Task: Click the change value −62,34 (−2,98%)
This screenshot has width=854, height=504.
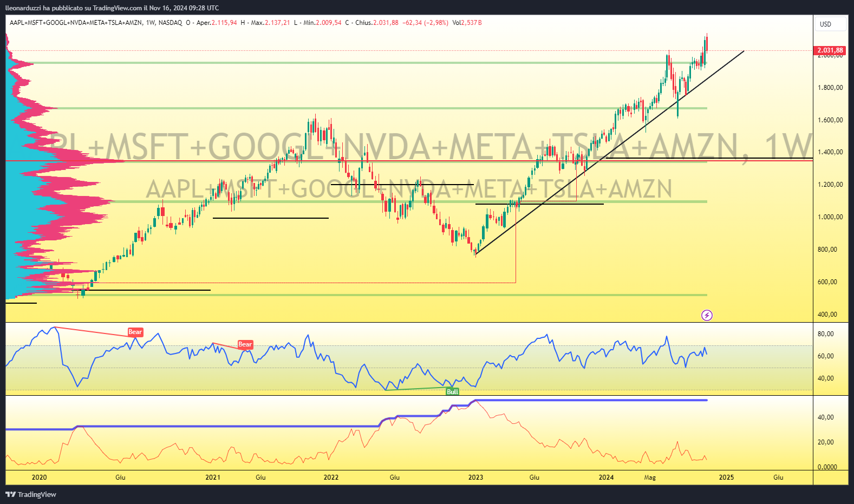Action: pos(426,23)
